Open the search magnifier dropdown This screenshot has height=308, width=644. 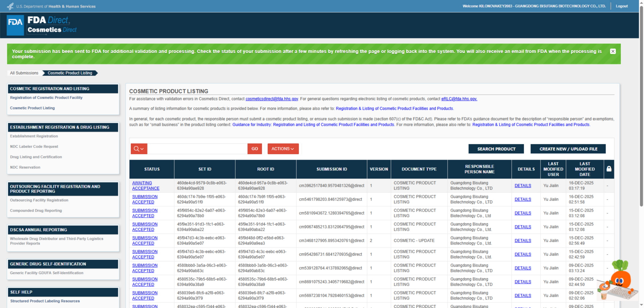139,149
